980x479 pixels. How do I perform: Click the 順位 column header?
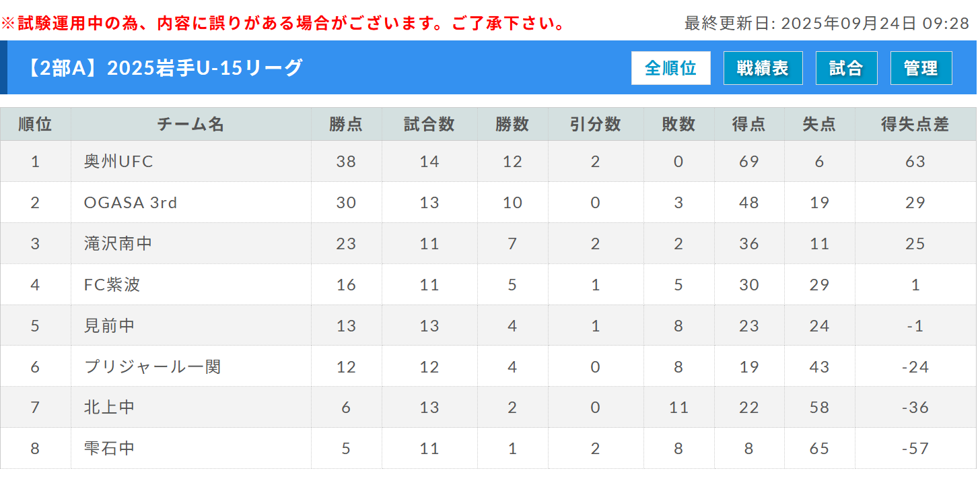pos(35,124)
